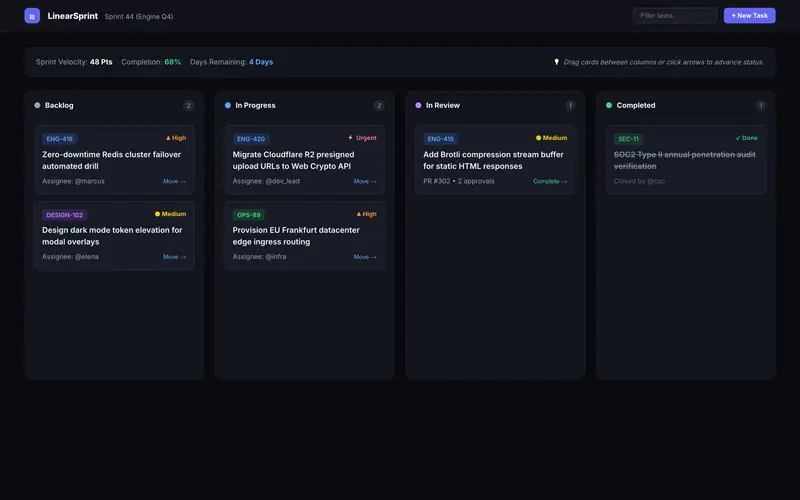Click the Completed column status dot

coord(609,106)
